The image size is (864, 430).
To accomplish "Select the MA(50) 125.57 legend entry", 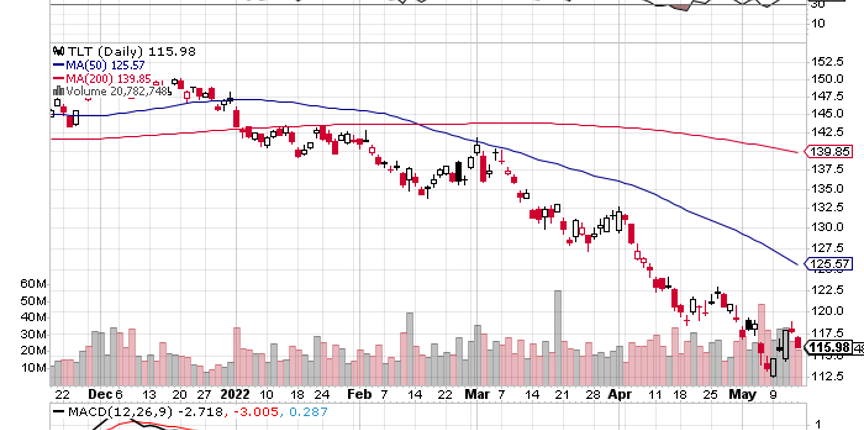I will click(105, 65).
